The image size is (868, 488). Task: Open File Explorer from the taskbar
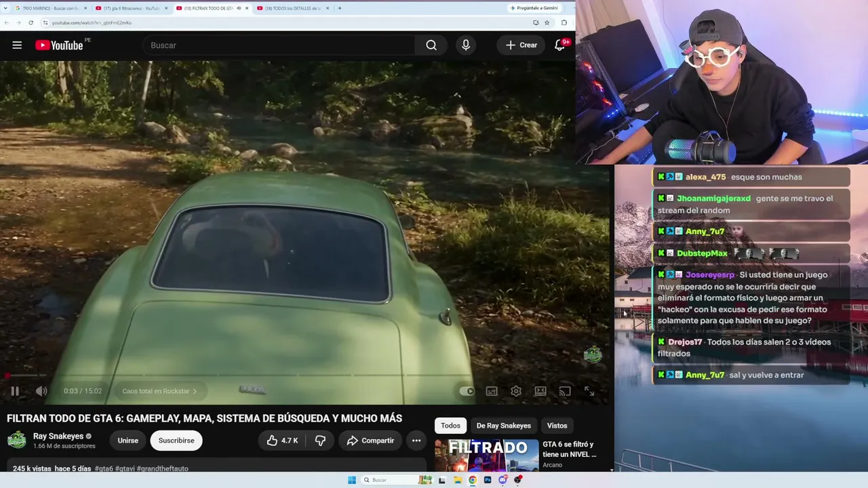coord(458,480)
